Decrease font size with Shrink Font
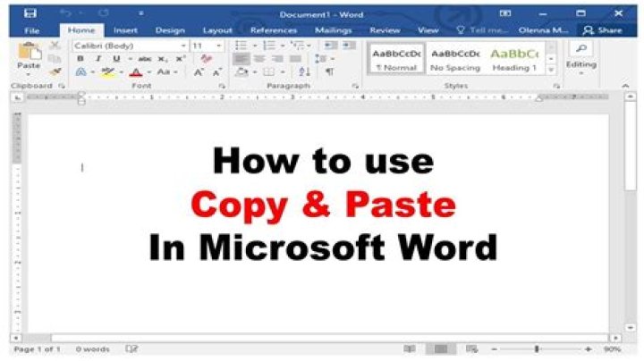The image size is (644, 361). (217, 72)
